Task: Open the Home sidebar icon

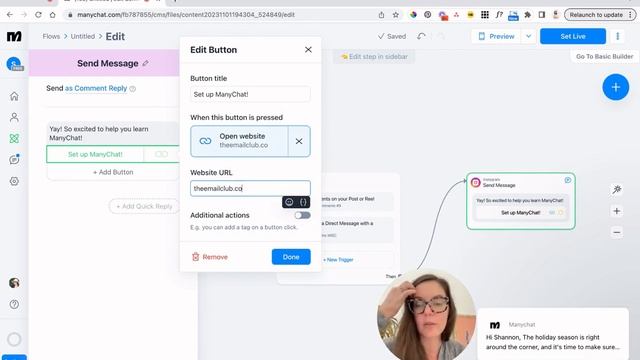Action: (14, 96)
